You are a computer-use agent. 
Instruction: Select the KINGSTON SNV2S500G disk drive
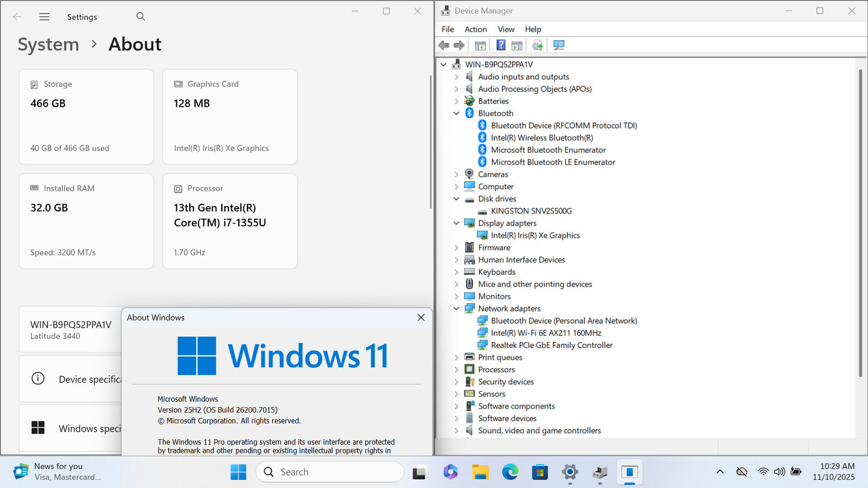(x=531, y=211)
